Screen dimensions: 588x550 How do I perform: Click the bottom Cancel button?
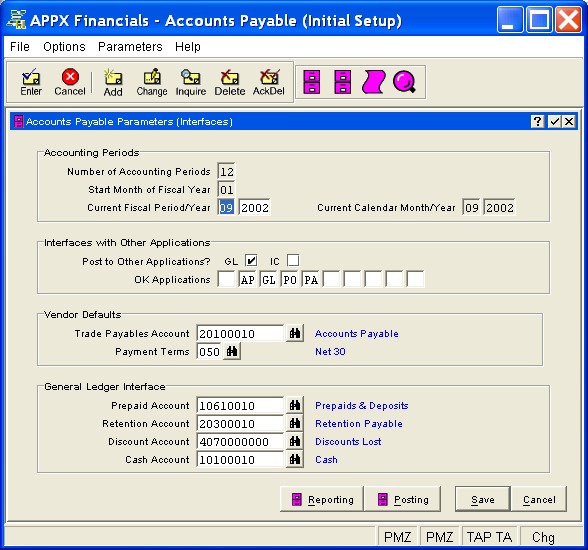click(x=539, y=499)
